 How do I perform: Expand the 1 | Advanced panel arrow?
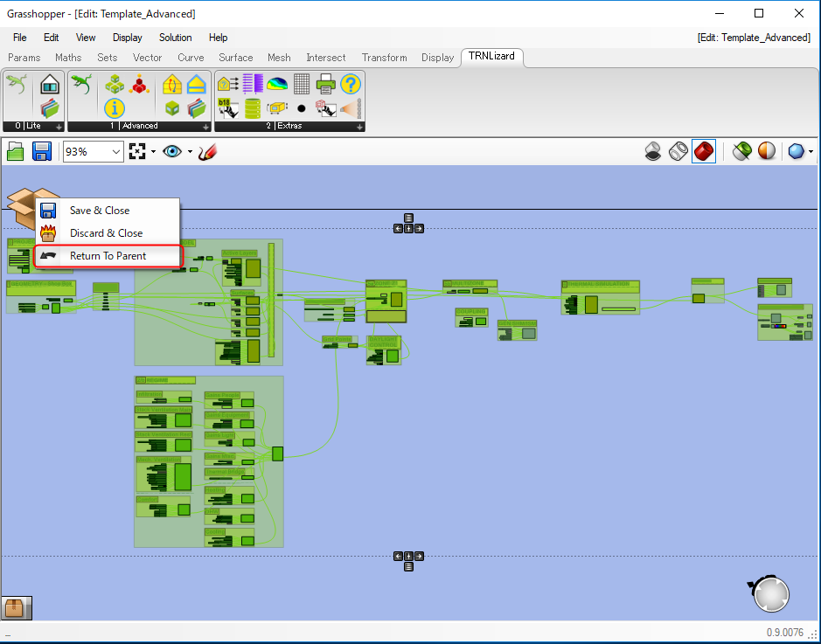[205, 127]
